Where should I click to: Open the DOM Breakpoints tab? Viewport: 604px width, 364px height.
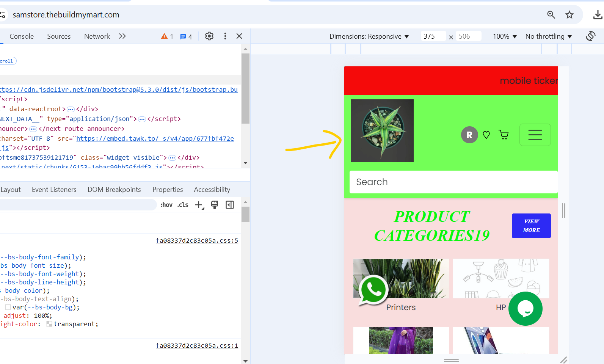click(114, 190)
